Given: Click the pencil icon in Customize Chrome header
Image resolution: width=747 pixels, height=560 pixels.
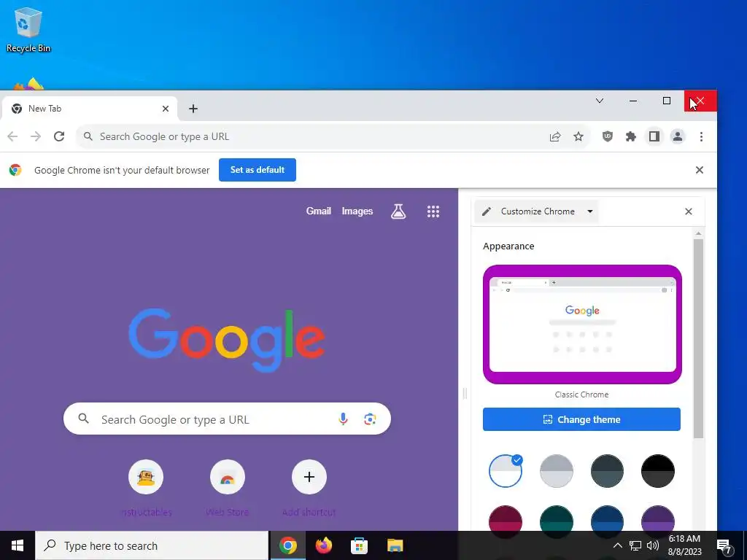Looking at the screenshot, I should (487, 211).
